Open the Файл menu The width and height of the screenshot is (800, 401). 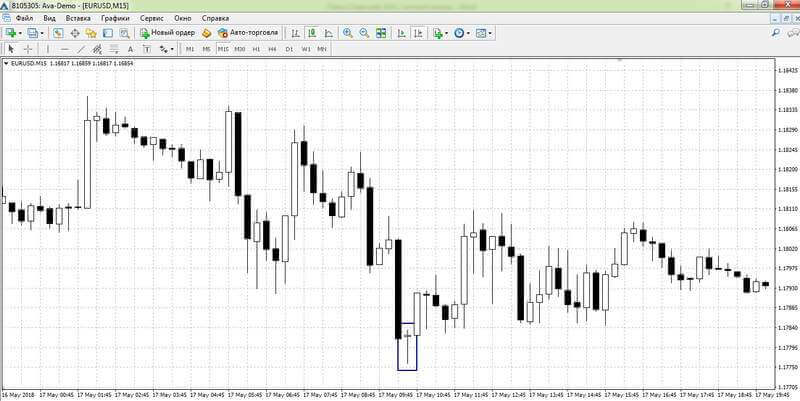24,18
